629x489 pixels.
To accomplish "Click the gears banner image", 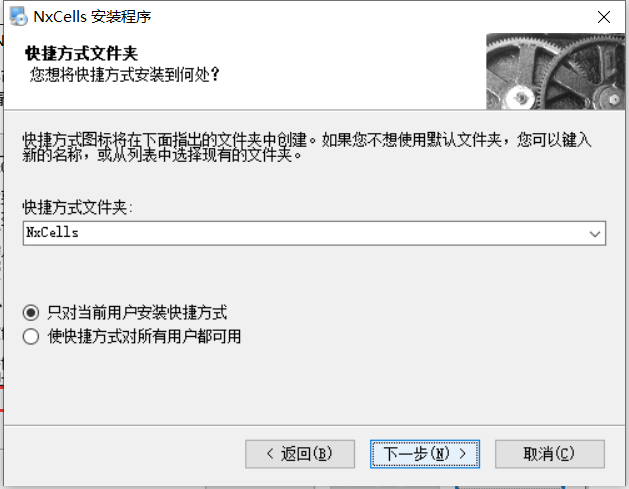I will tap(556, 71).
